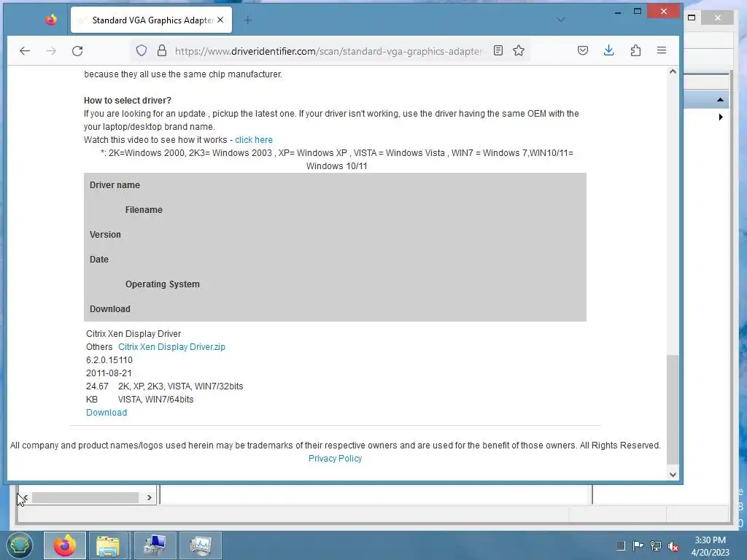Click background window's horizontal scroll right arrow
Viewport: 747px width, 560px height.
click(149, 497)
